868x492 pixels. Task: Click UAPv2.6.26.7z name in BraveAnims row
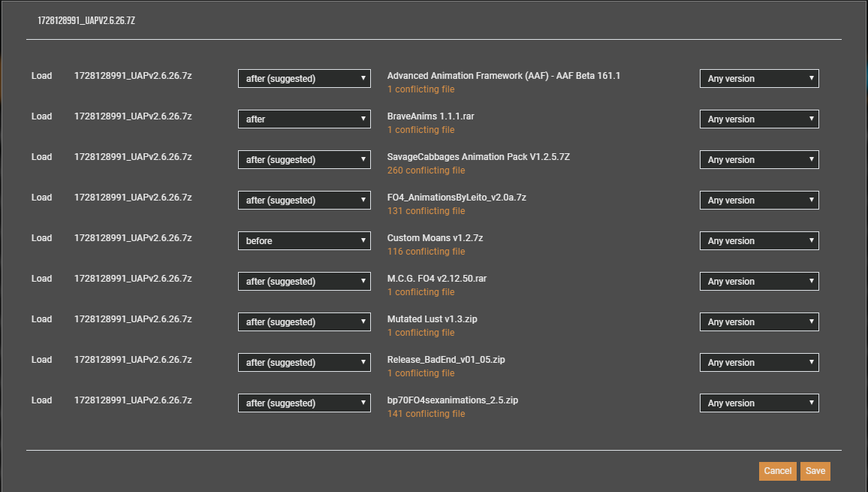pyautogui.click(x=133, y=116)
